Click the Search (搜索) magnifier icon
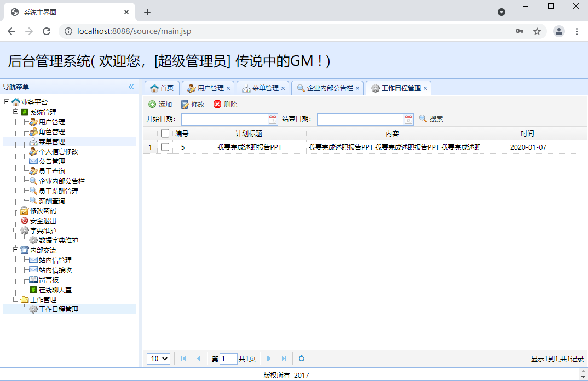 (423, 118)
